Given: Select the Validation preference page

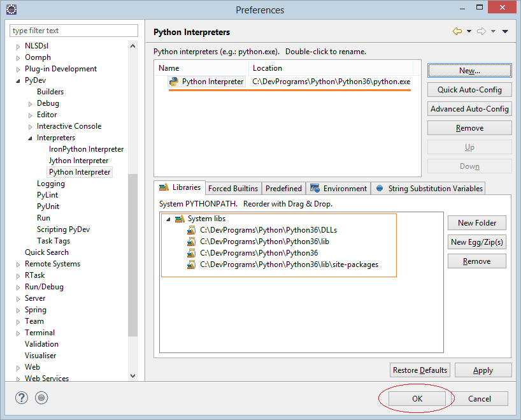Looking at the screenshot, I should (41, 344).
